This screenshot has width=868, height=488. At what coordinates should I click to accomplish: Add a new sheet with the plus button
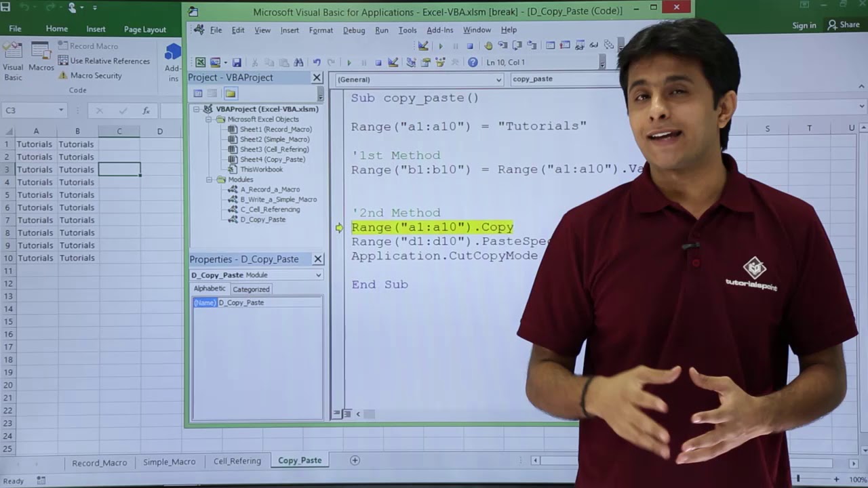[x=355, y=460]
